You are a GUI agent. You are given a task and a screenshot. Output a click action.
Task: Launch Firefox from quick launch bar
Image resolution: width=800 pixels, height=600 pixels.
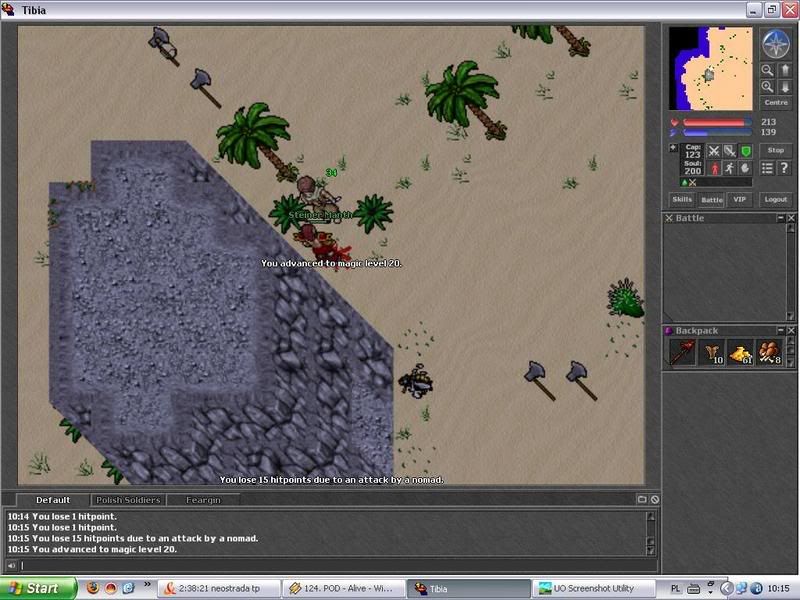[93, 588]
